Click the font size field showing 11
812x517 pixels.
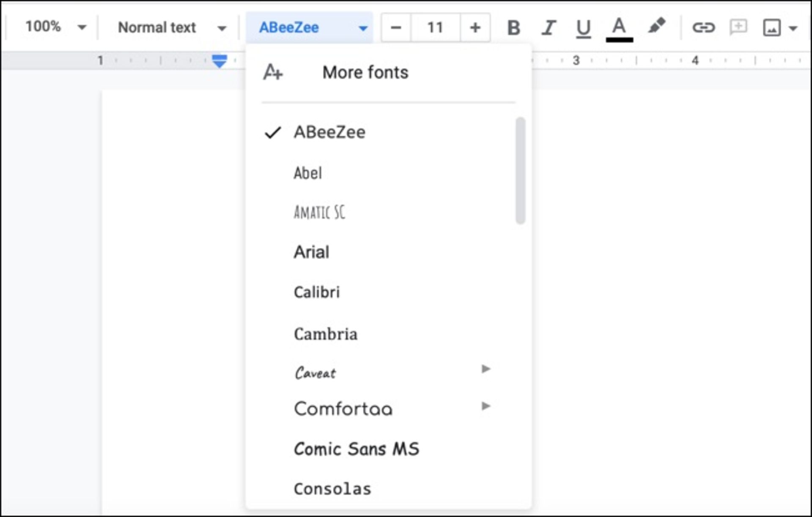tap(435, 28)
